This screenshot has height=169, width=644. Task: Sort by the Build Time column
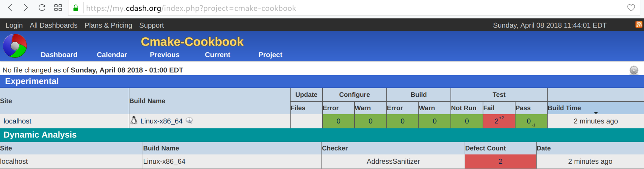[x=564, y=108]
